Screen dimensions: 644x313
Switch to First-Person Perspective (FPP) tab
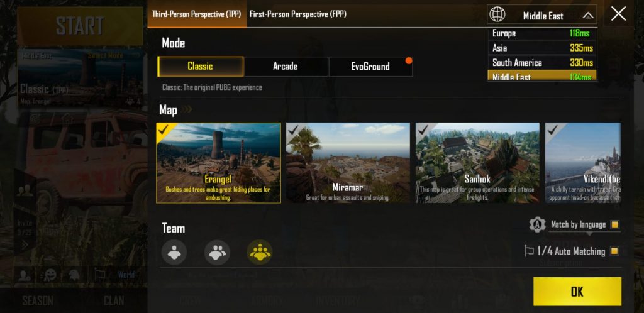click(x=297, y=14)
